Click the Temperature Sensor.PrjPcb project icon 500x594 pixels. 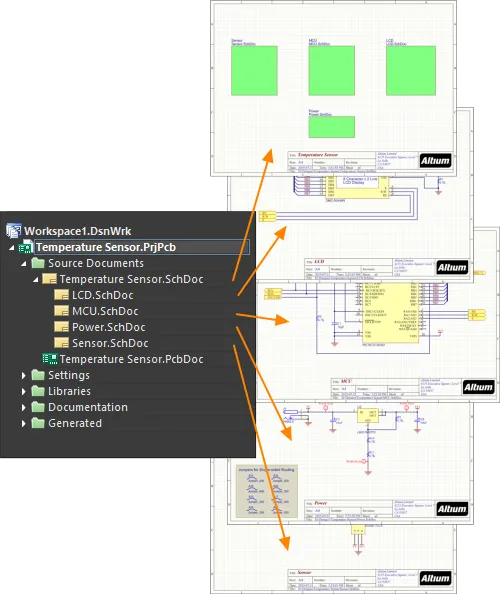pos(26,247)
